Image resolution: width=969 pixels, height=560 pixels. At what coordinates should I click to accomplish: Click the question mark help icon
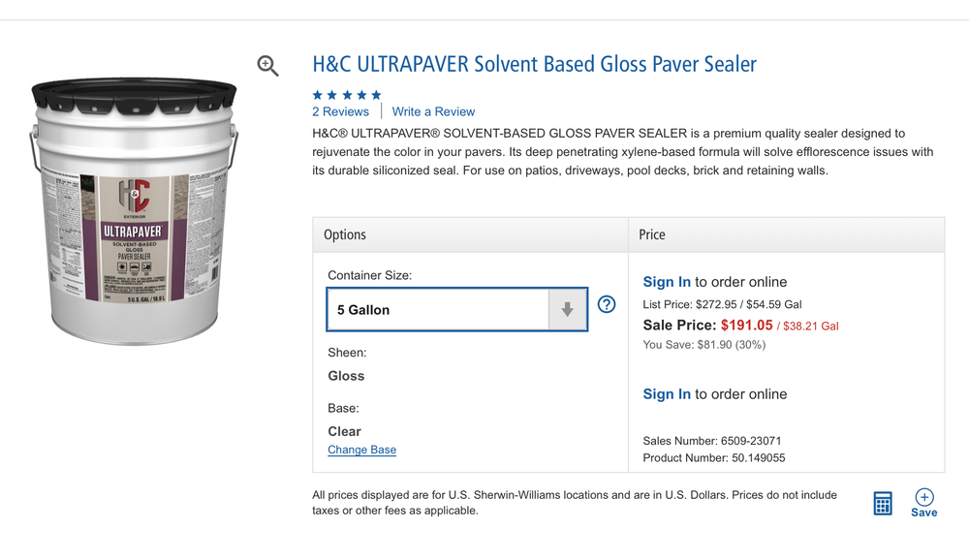(607, 304)
